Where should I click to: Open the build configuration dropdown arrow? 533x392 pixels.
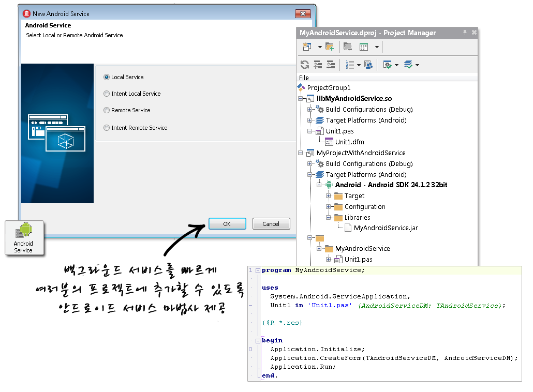tap(396, 65)
